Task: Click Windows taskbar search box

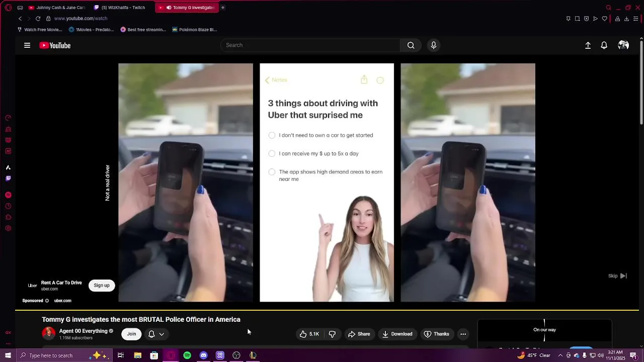Action: pos(64,355)
